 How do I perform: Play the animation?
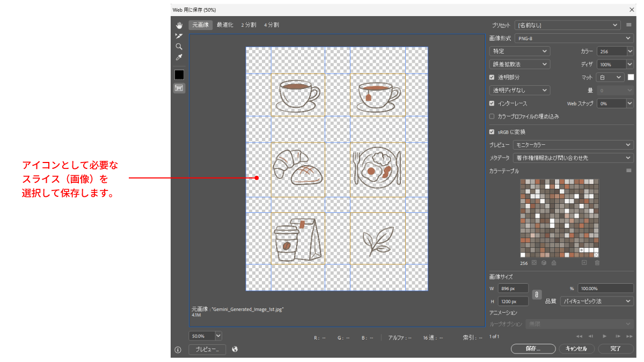(605, 336)
